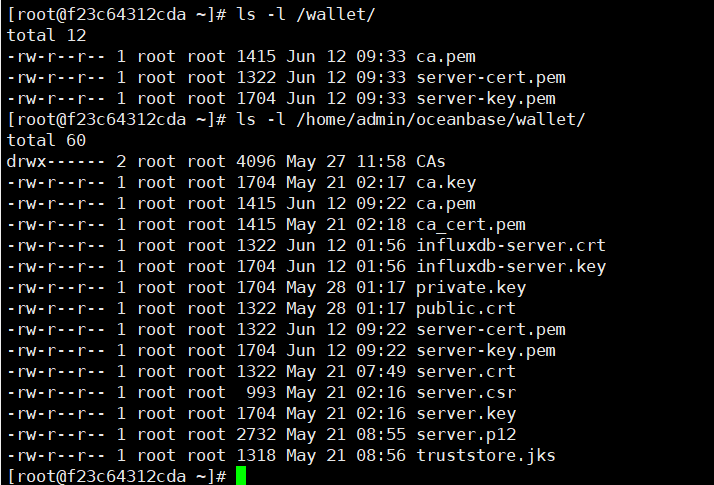Click the green terminal cursor block
714x485 pixels.
click(x=241, y=475)
